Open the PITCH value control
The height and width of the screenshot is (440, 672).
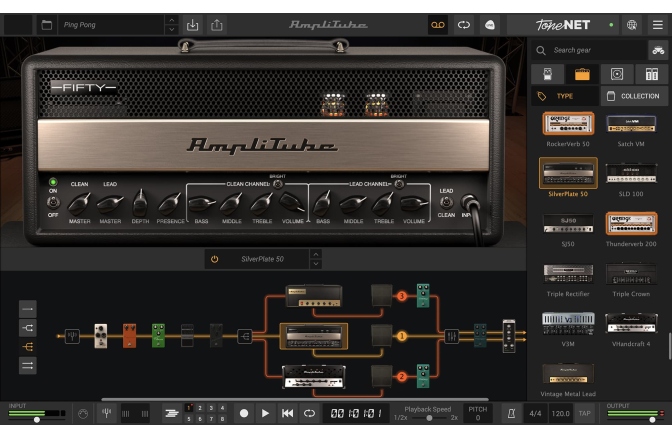[478, 413]
